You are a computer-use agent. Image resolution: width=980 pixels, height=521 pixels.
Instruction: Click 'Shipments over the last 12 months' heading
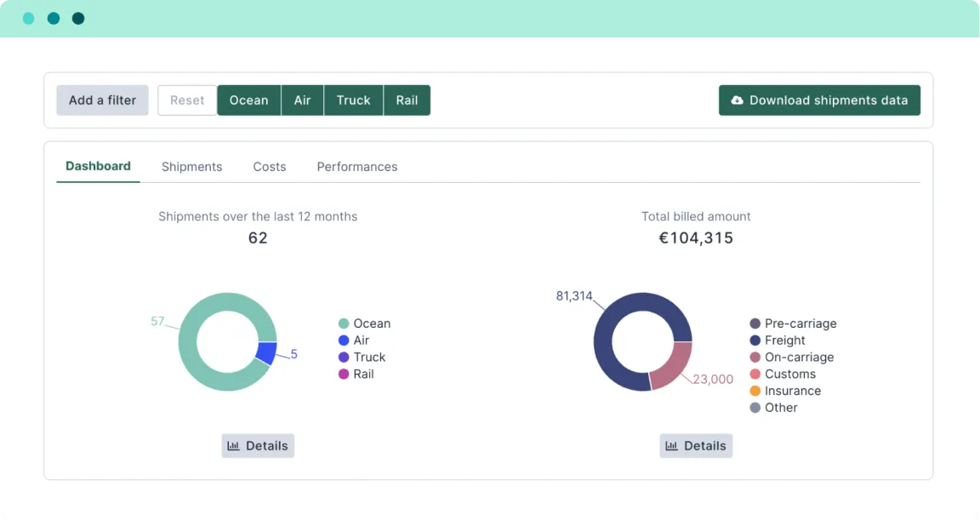click(258, 216)
